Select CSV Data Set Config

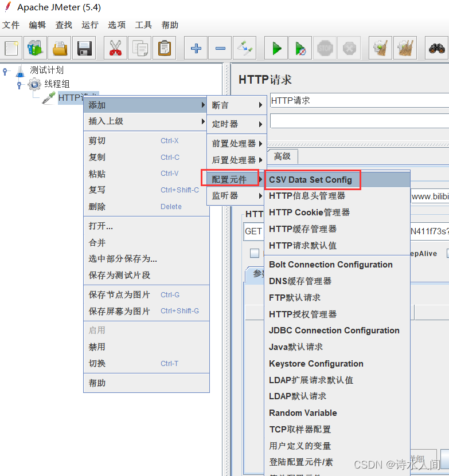337,180
